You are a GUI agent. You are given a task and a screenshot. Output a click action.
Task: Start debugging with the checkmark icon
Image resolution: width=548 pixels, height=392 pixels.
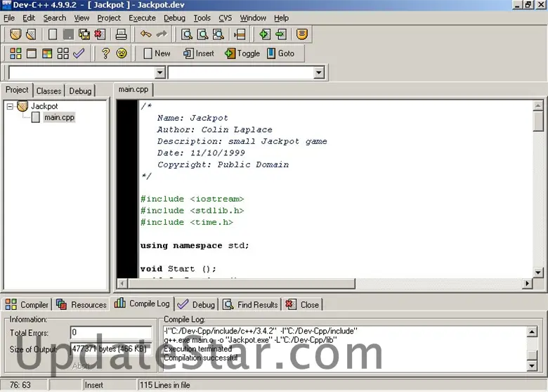(79, 53)
